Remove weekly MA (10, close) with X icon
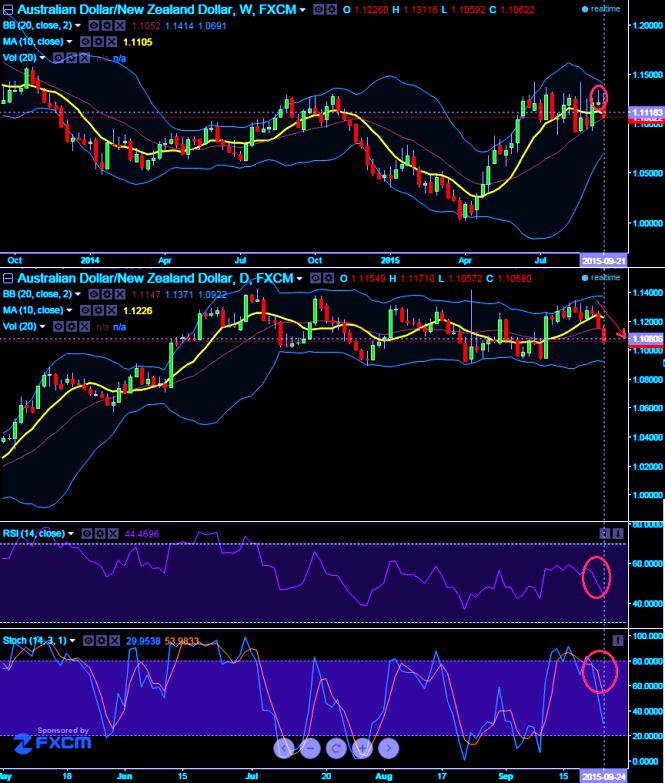The image size is (665, 783). 111,42
